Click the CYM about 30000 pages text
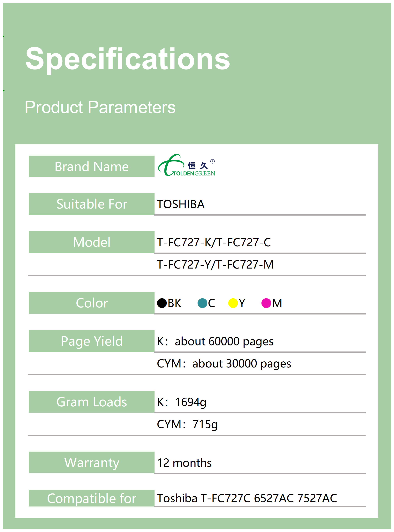The image size is (394, 532). (224, 364)
